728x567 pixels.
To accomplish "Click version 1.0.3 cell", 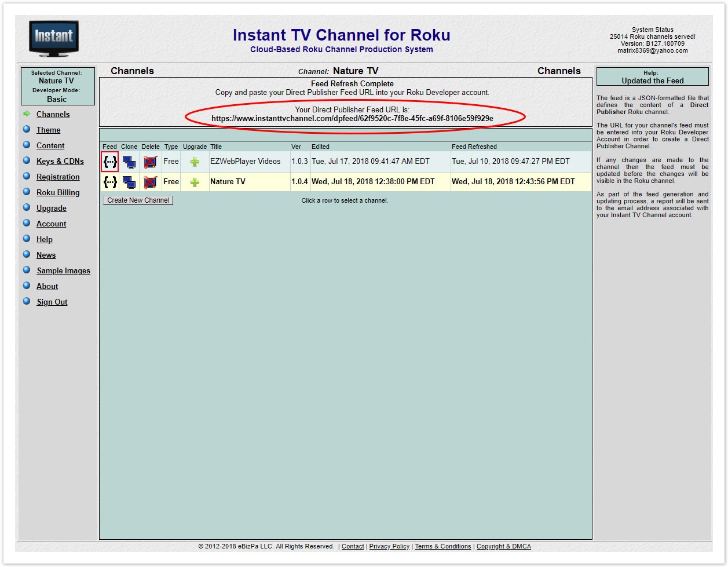I will (x=300, y=162).
